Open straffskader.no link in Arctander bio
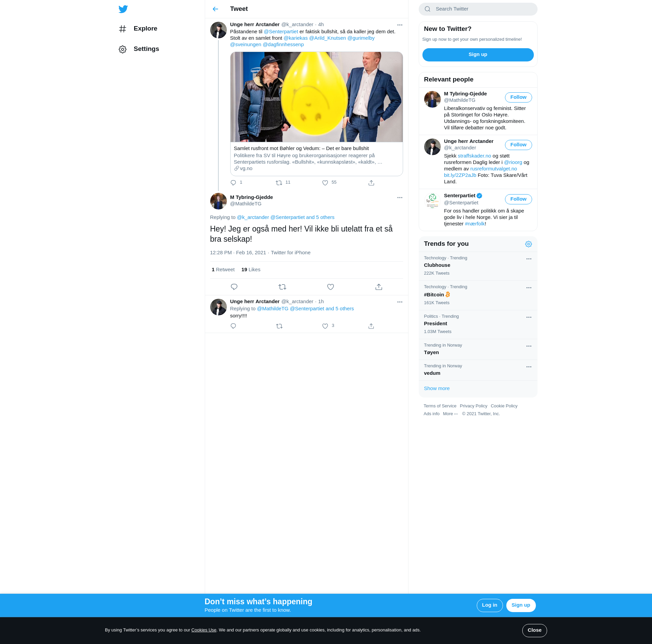This screenshot has width=652, height=644. pyautogui.click(x=474, y=156)
